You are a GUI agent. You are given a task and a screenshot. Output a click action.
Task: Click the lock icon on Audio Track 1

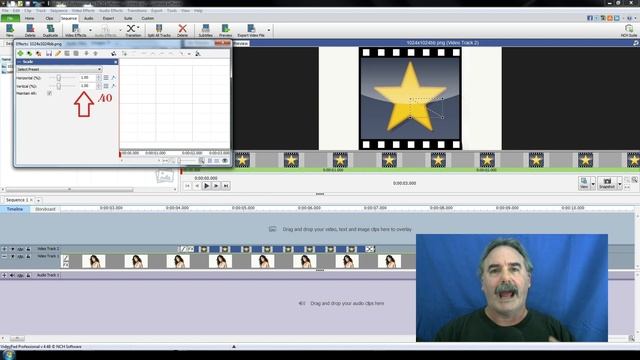point(28,276)
